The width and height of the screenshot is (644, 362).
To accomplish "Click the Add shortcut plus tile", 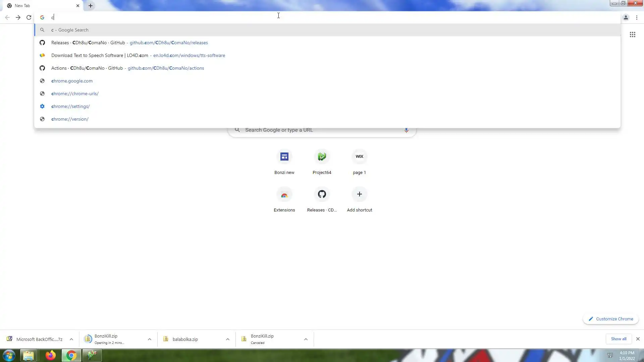I will click(x=359, y=194).
